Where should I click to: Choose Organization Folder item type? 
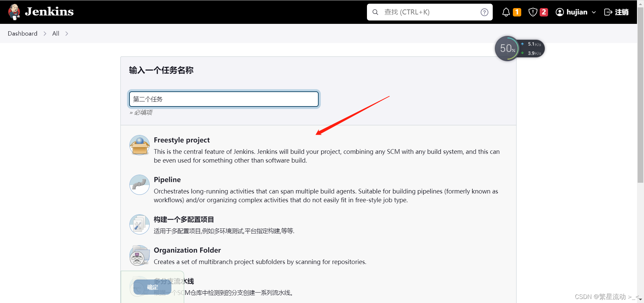[187, 250]
